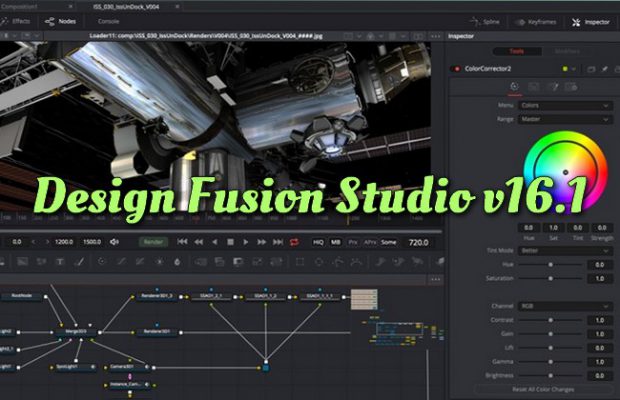Open the Effects panel button
The width and height of the screenshot is (620, 400).
point(16,21)
